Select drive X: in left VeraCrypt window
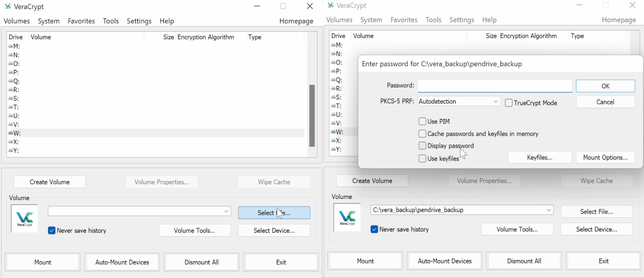Screen dimensions: 644x278 14,142
